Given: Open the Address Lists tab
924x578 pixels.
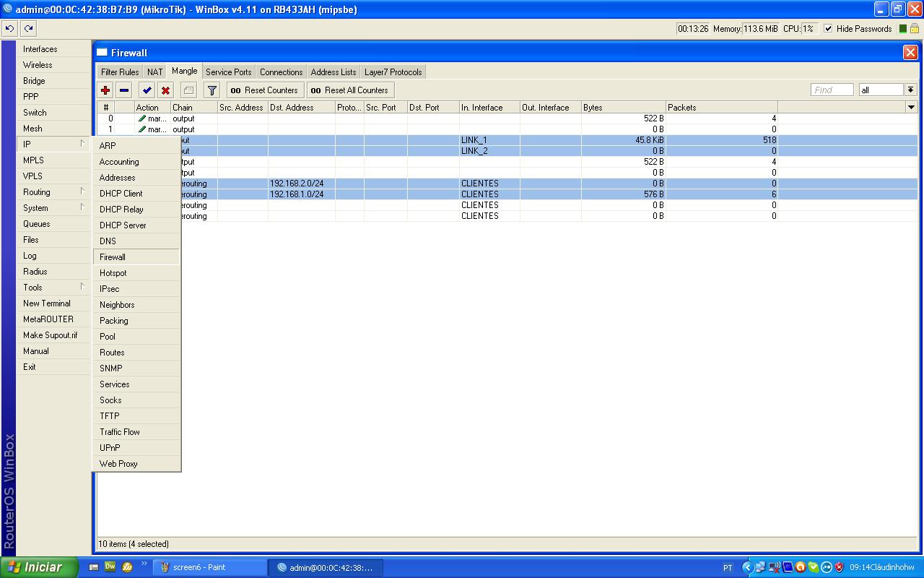Looking at the screenshot, I should [334, 72].
